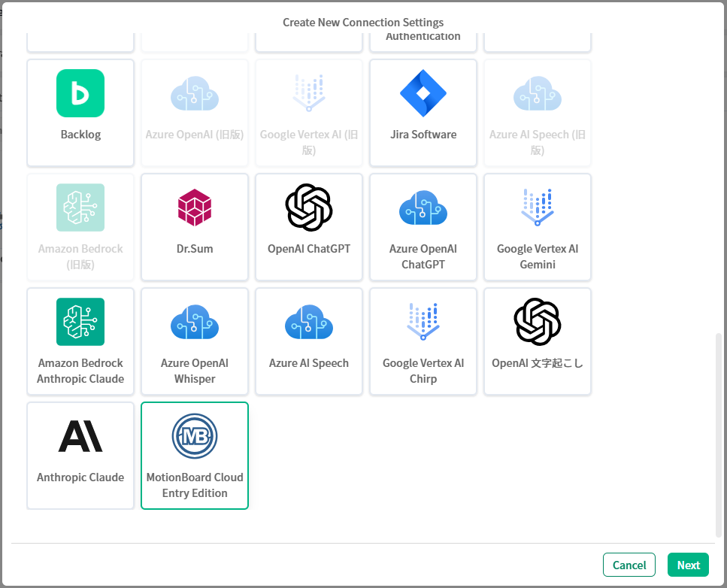Image resolution: width=727 pixels, height=588 pixels.
Task: Click the dimmed Azure AI Speech (旧版) tile
Action: click(x=538, y=113)
